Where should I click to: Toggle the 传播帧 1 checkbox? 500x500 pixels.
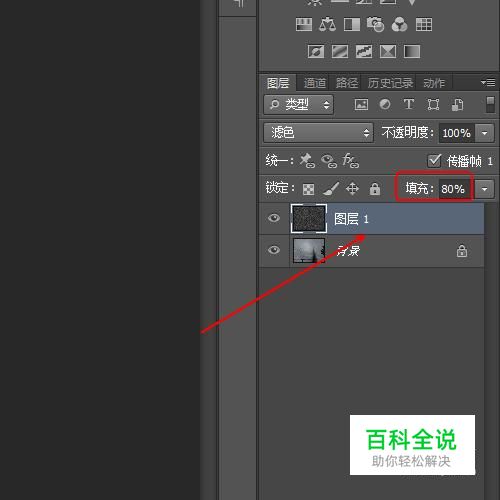tap(434, 161)
